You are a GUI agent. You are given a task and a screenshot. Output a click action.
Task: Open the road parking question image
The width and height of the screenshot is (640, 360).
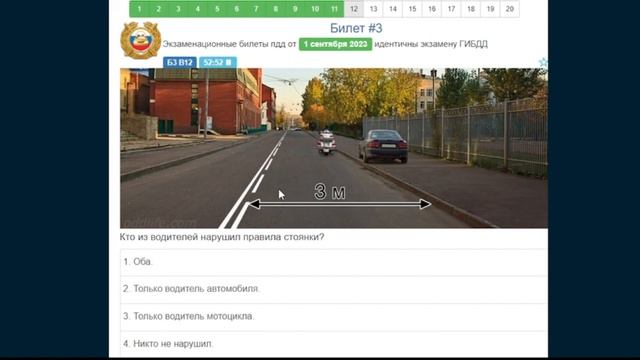[334, 148]
